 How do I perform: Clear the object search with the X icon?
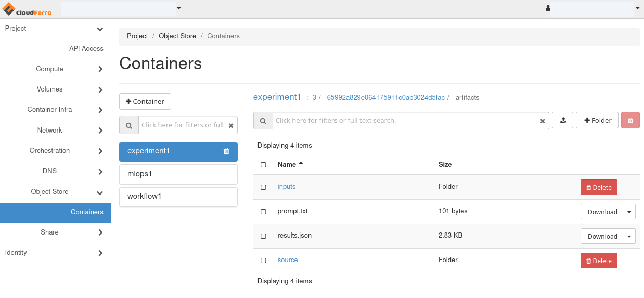[543, 121]
